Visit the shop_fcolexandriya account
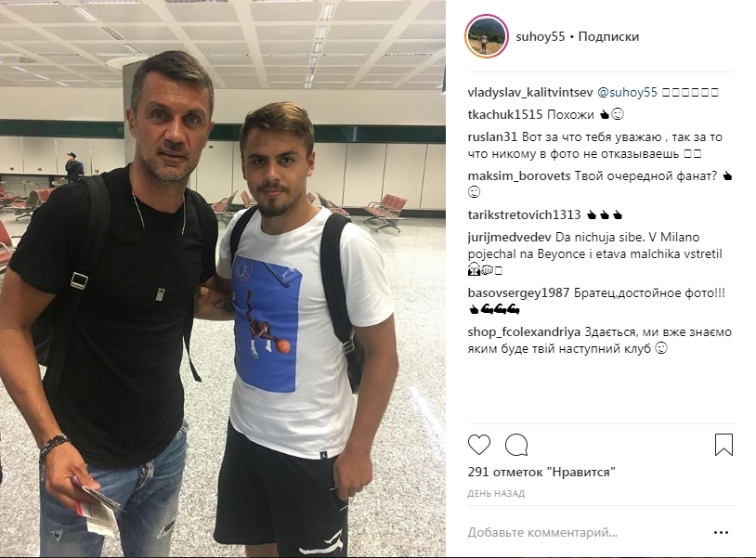Viewport: 756px width, 558px height. pos(524,332)
